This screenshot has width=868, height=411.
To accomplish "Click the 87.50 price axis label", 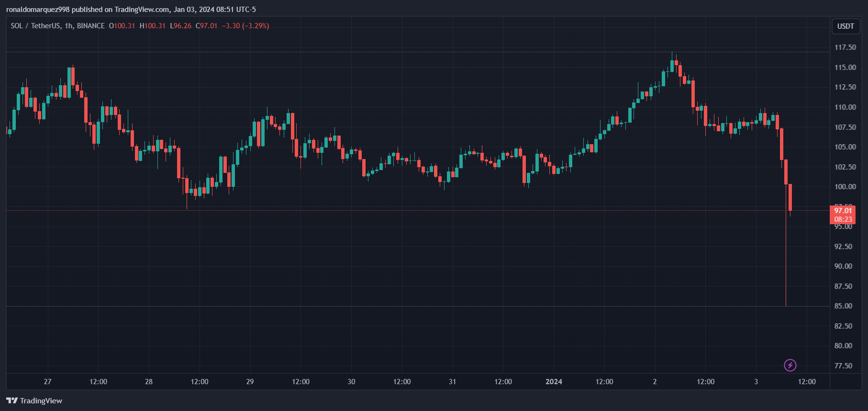I will (x=843, y=286).
